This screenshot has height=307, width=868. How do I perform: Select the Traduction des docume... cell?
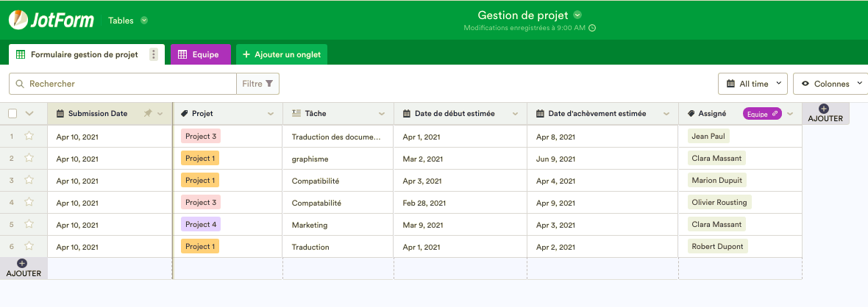[338, 136]
